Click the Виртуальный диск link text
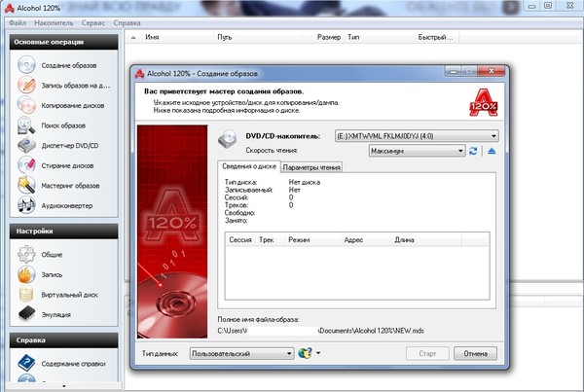Screen dimensions: 584x392 [x=70, y=295]
